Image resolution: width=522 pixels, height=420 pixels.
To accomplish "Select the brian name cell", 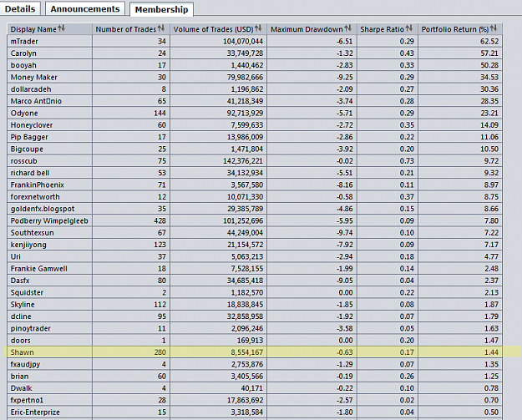I will pyautogui.click(x=49, y=377).
